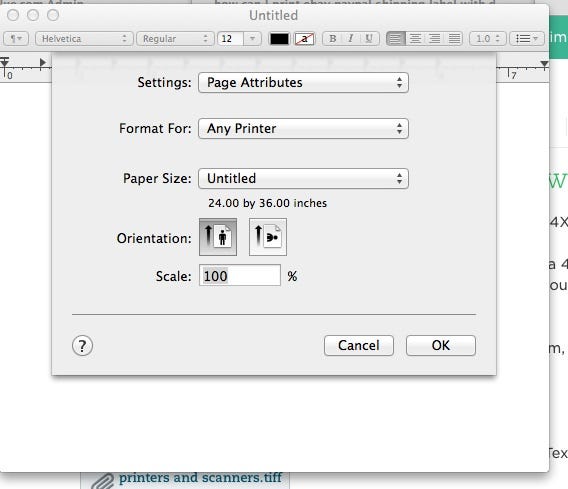Expand the Paper Size Untitled dropdown

tap(304, 179)
